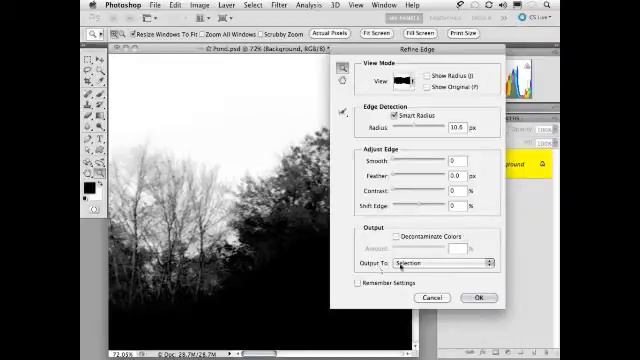640x360 pixels.
Task: Pick the Refine Radius brush tool
Action: 343,112
